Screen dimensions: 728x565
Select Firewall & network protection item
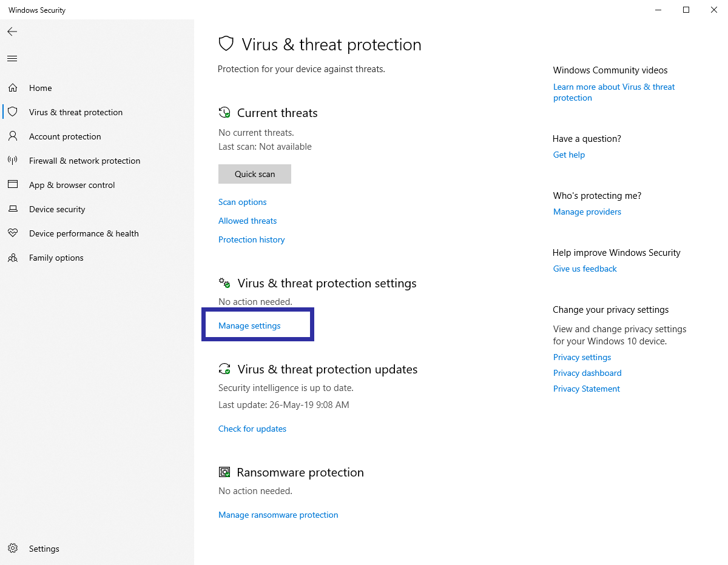84,161
